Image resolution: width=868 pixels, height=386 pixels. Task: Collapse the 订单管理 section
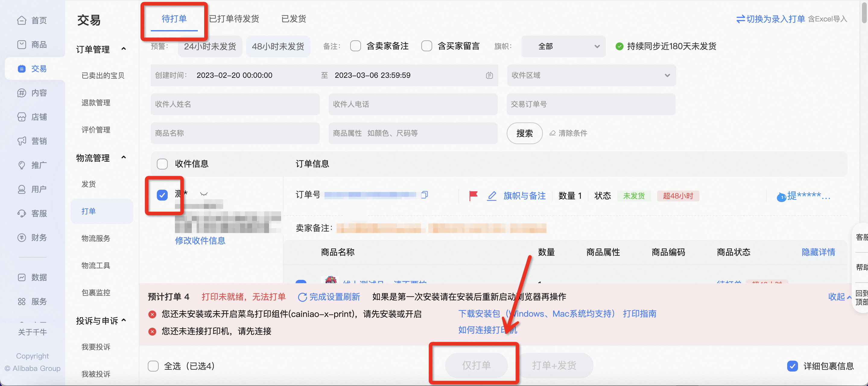coord(124,49)
